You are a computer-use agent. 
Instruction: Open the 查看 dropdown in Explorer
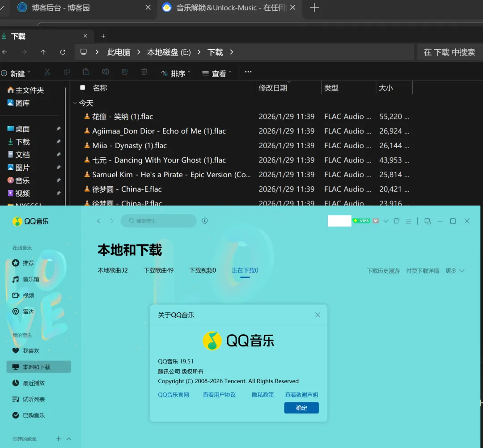[216, 73]
